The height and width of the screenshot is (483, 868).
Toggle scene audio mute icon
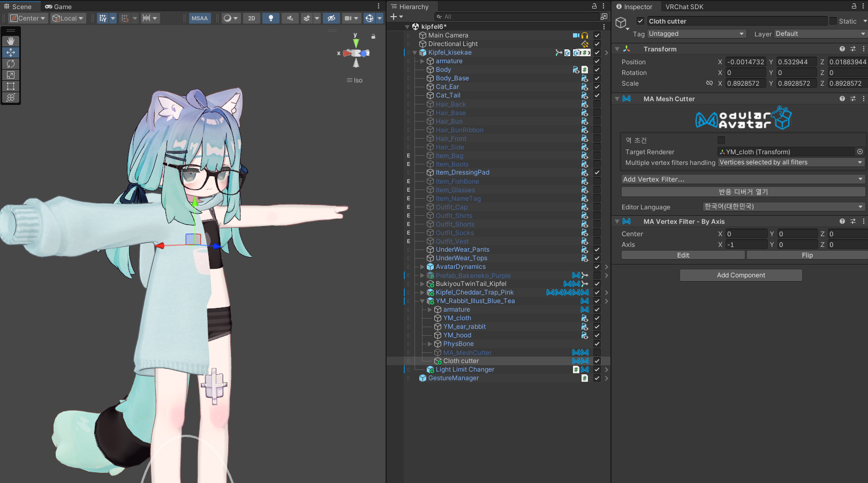[x=290, y=18]
